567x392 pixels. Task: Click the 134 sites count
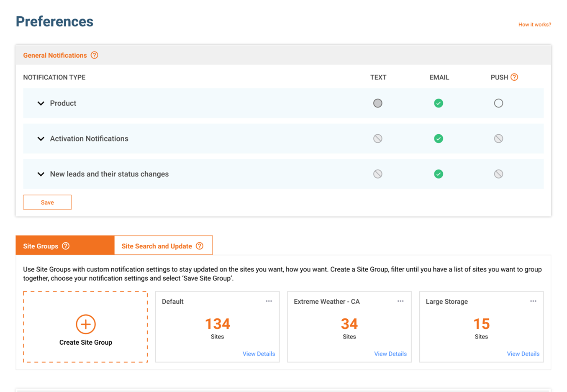point(218,324)
